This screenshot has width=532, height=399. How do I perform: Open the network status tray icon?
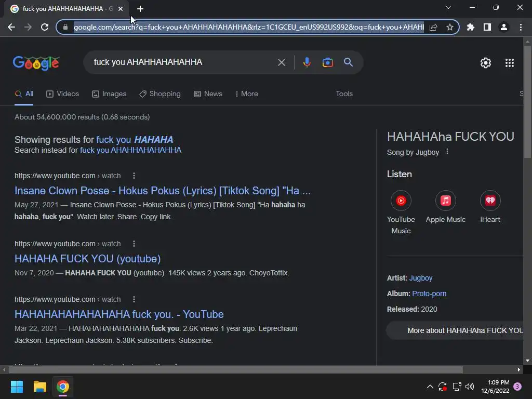click(457, 387)
